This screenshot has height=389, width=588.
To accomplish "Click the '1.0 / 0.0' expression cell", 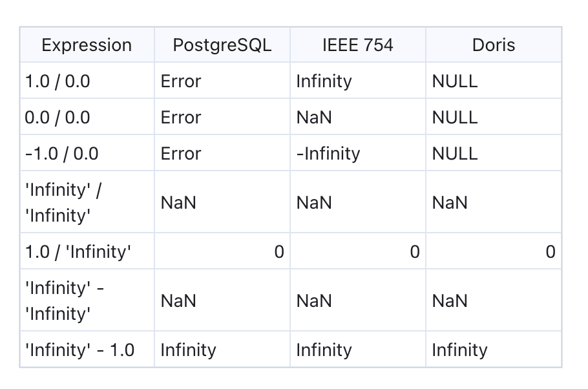I will [x=58, y=81].
